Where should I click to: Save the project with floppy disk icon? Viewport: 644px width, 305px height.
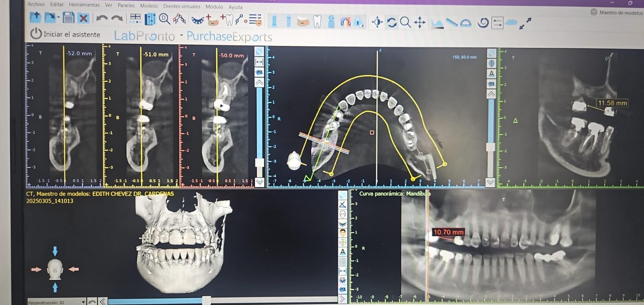(x=68, y=18)
